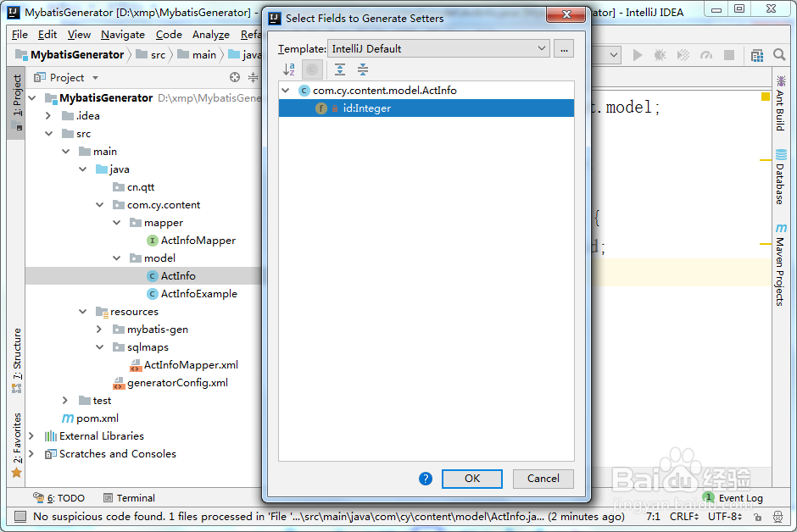
Task: Click the Search Everywhere magnifier icon
Action: pyautogui.click(x=779, y=54)
